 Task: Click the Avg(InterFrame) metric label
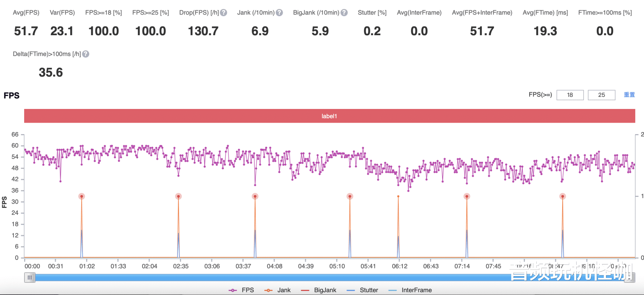[419, 13]
